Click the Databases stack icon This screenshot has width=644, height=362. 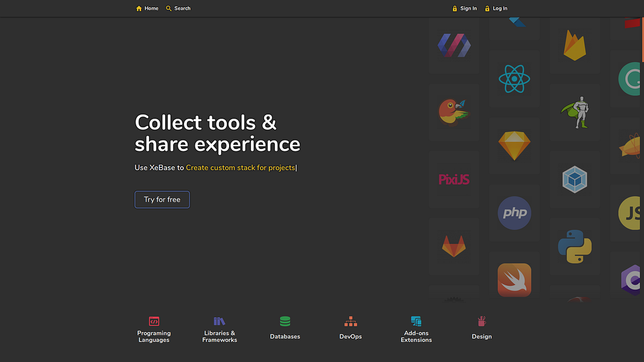pos(285,322)
